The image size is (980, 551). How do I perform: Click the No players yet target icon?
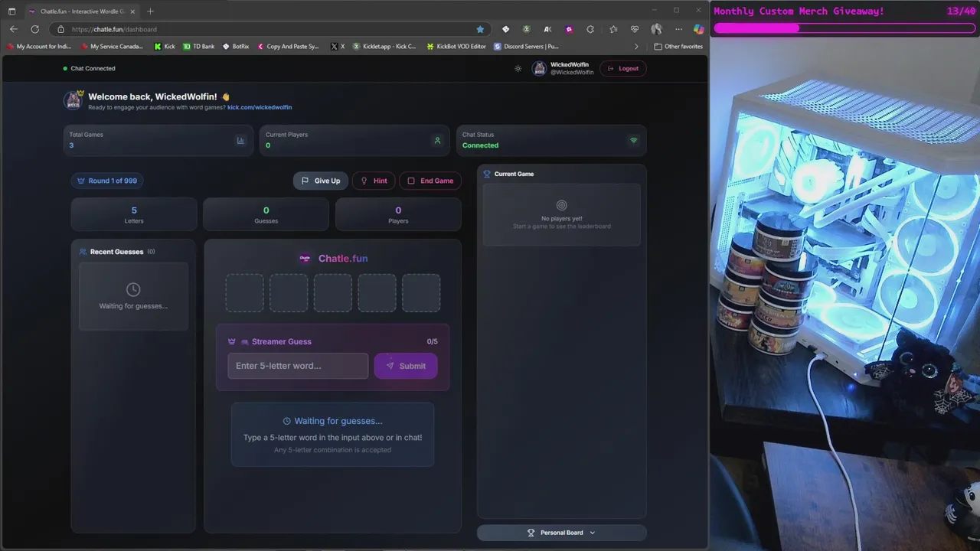point(561,205)
